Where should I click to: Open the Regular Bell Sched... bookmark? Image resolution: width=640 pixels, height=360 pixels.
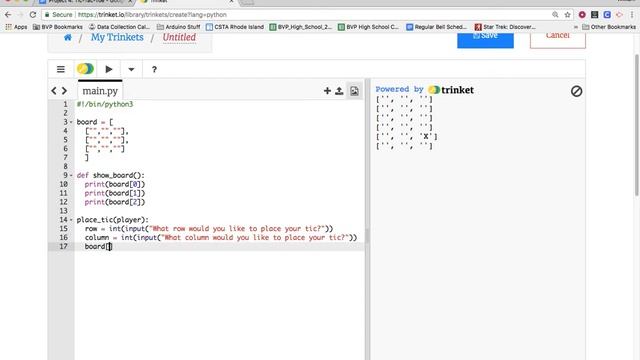tap(436, 27)
